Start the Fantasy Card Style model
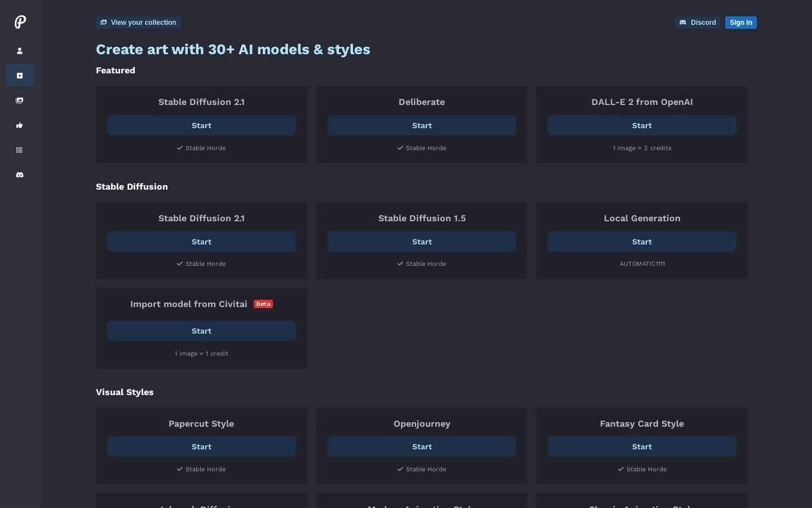 (x=642, y=446)
